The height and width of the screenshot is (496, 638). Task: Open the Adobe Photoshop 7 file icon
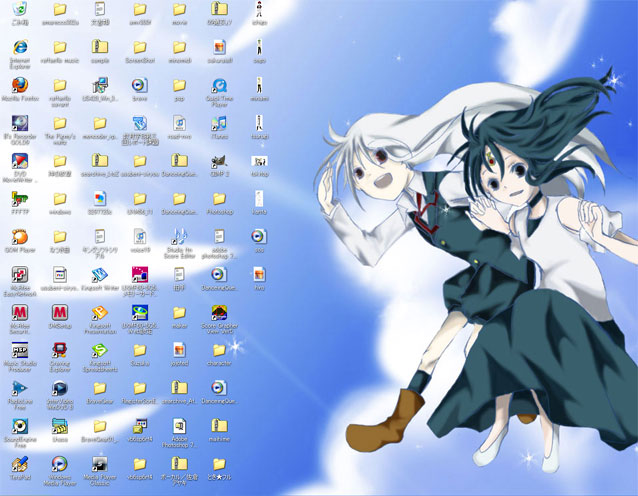tap(179, 426)
